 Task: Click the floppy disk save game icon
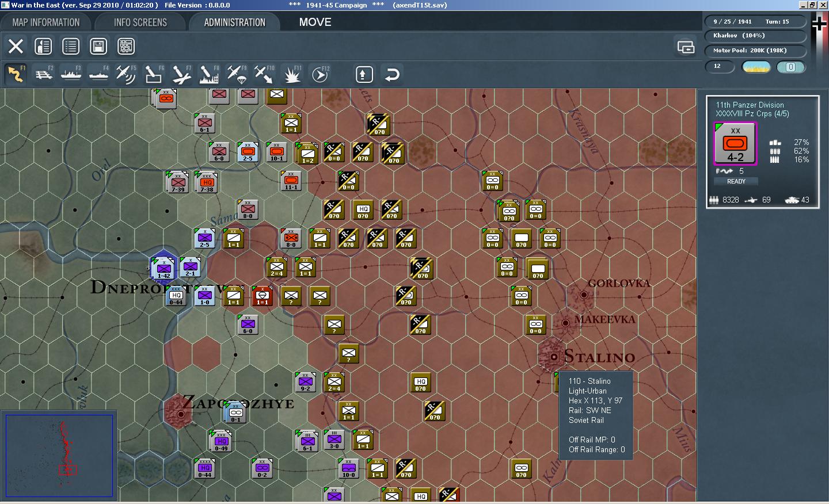(x=98, y=46)
